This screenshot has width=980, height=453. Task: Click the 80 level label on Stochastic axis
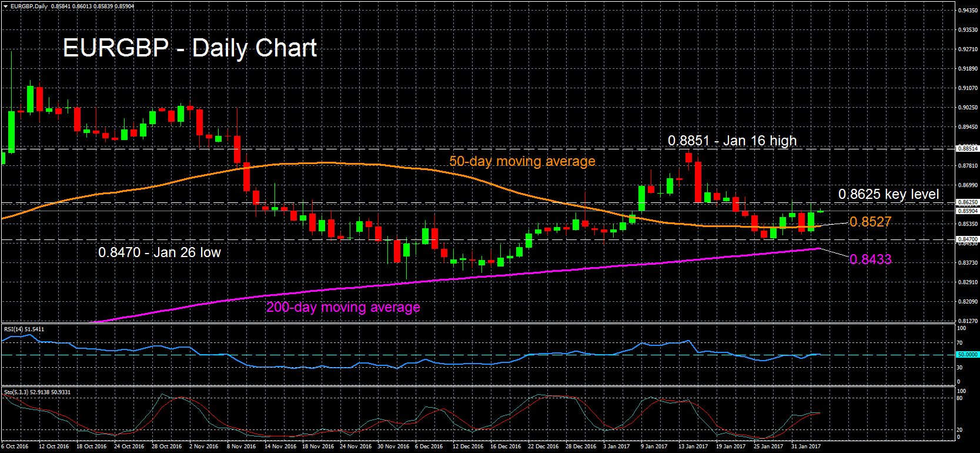click(960, 398)
